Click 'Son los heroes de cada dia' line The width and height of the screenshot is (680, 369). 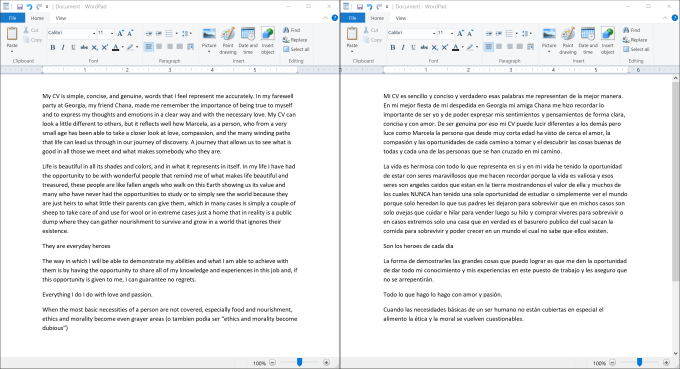[418, 246]
